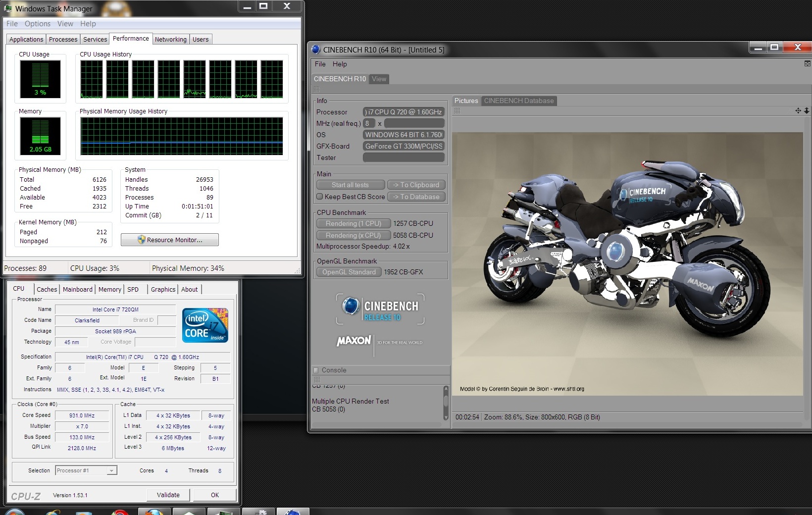Open Task Manager File menu
The height and width of the screenshot is (515, 812).
tap(12, 24)
